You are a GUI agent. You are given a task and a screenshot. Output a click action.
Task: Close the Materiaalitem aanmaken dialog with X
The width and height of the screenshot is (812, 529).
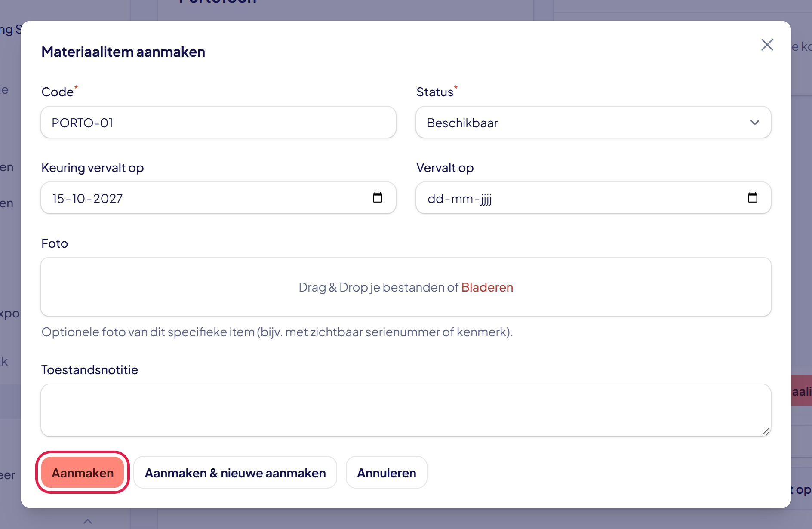[767, 45]
